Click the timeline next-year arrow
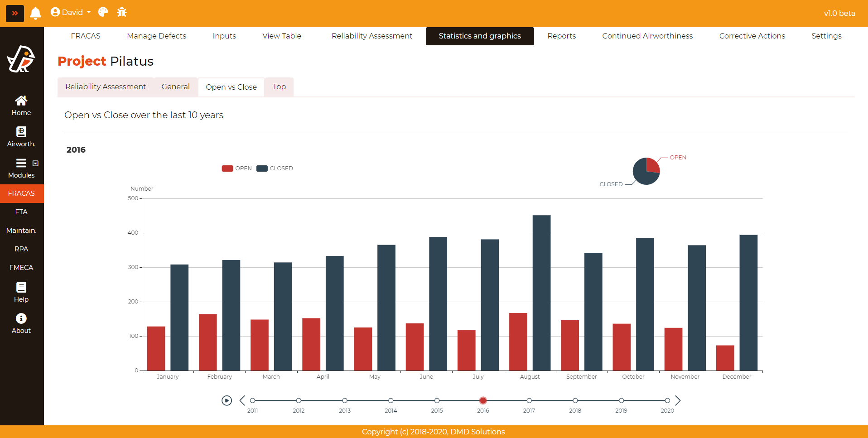This screenshot has width=868, height=438. click(678, 400)
